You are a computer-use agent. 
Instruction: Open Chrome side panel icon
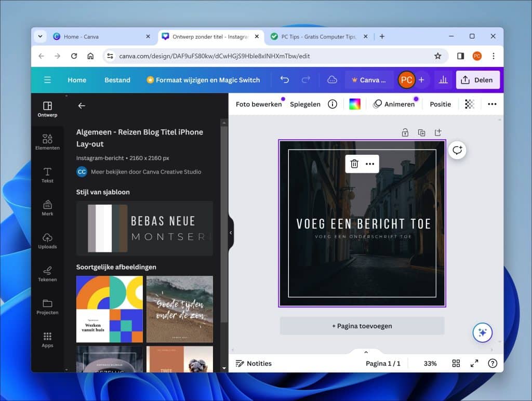point(460,56)
